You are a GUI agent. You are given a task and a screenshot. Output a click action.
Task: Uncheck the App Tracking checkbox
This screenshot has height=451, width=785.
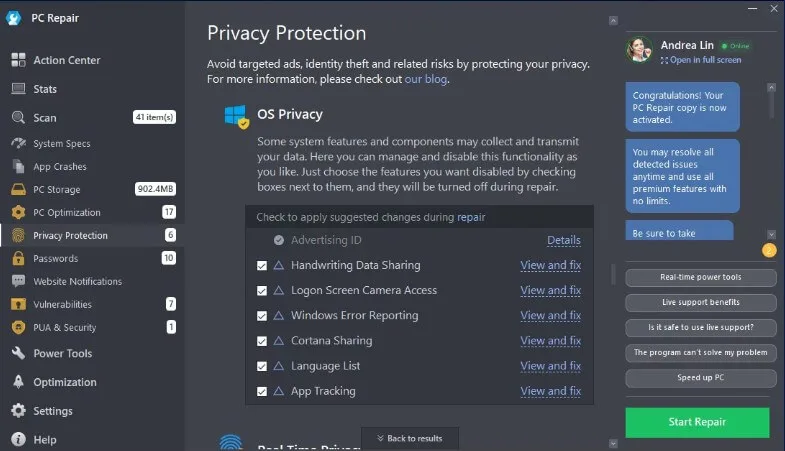262,391
